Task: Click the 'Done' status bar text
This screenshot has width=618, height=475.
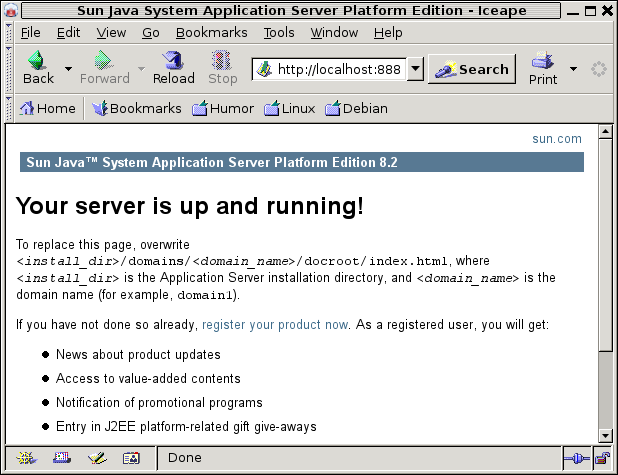Action: click(x=184, y=458)
